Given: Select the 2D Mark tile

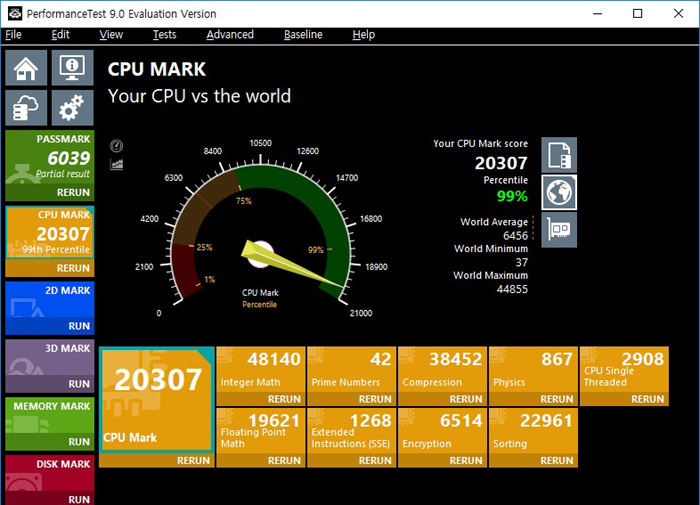Looking at the screenshot, I should [x=50, y=300].
